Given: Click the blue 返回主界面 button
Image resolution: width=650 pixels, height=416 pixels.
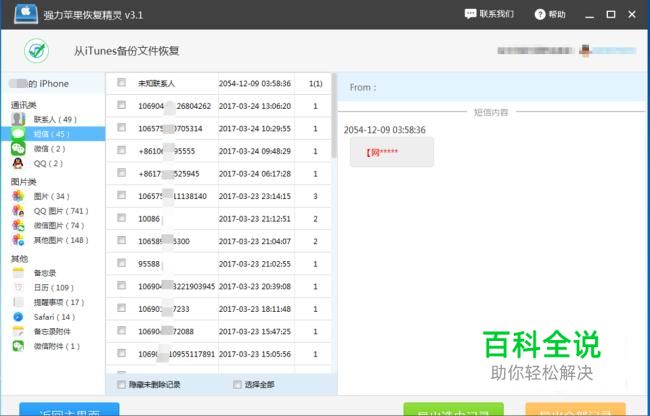Looking at the screenshot, I should [69, 409].
